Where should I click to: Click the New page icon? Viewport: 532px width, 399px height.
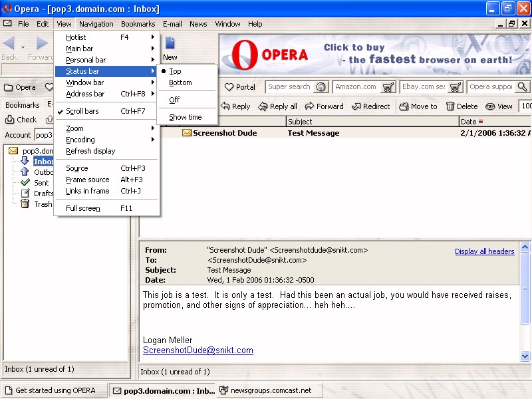coord(170,43)
